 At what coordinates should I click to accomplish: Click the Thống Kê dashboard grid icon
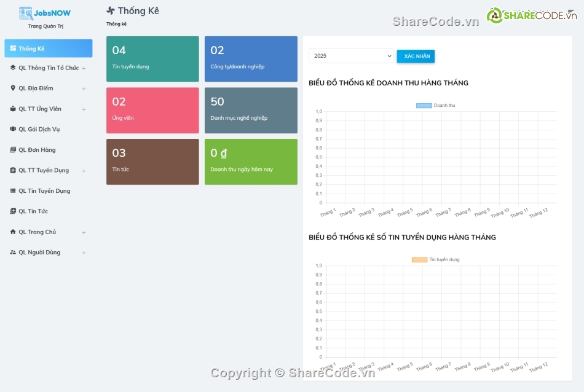pos(13,49)
